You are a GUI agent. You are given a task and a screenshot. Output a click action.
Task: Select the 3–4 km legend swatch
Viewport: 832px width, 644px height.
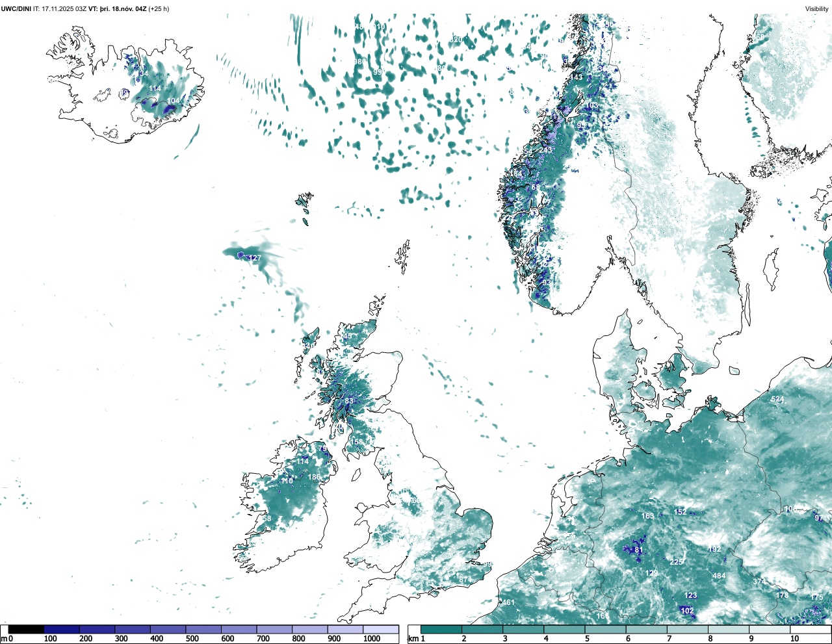[523, 629]
